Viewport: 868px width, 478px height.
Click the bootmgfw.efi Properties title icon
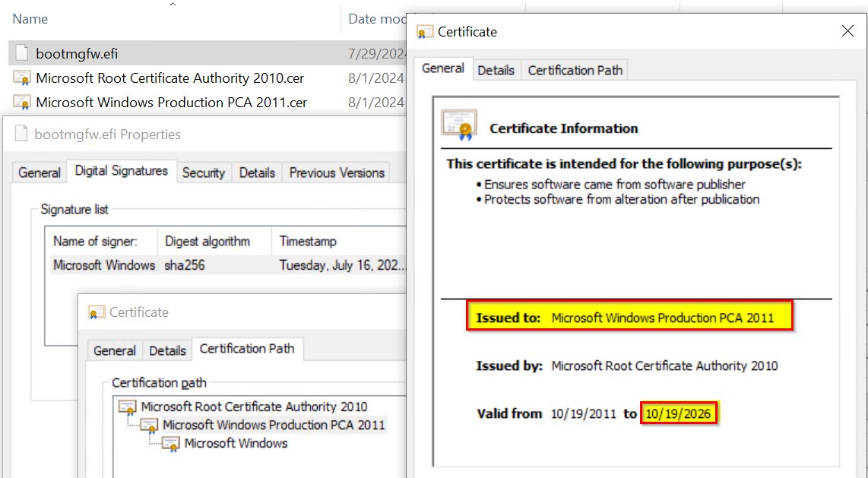(x=21, y=134)
